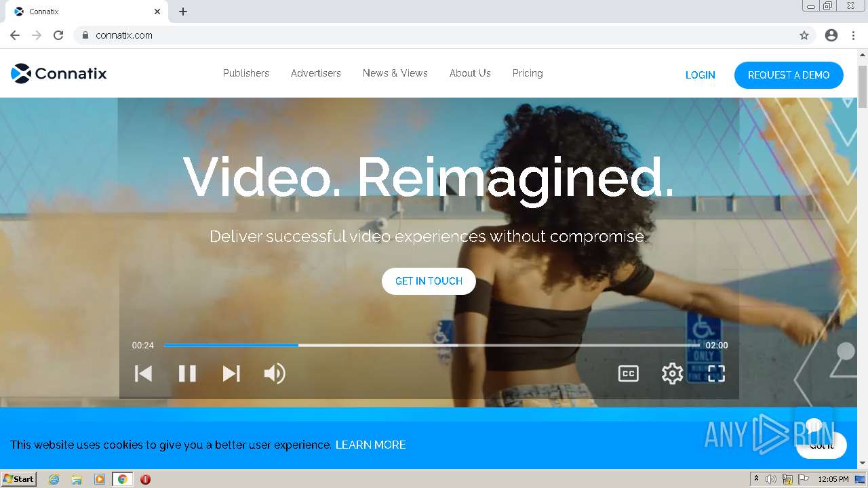Open the Action Center flag icon

(x=804, y=479)
